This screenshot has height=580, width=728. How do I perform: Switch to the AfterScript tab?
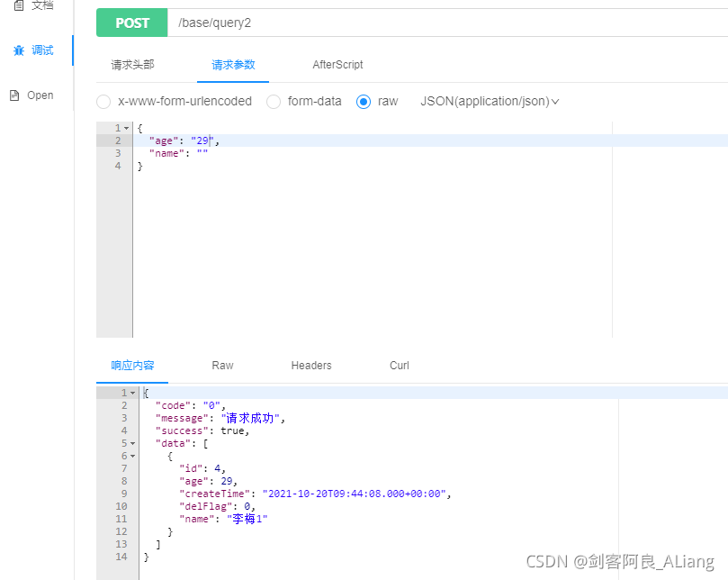click(337, 65)
